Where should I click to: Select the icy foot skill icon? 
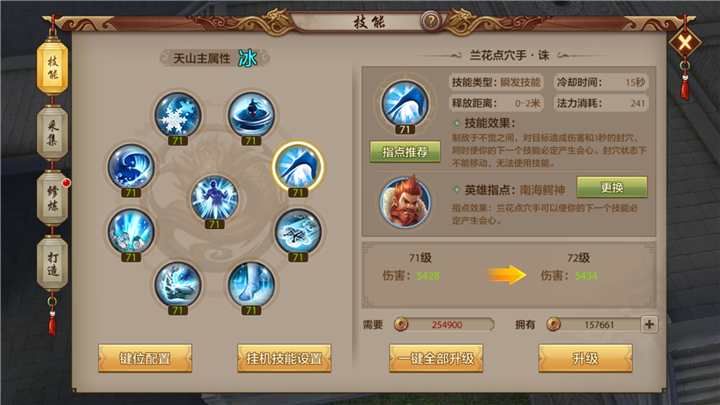click(251, 284)
